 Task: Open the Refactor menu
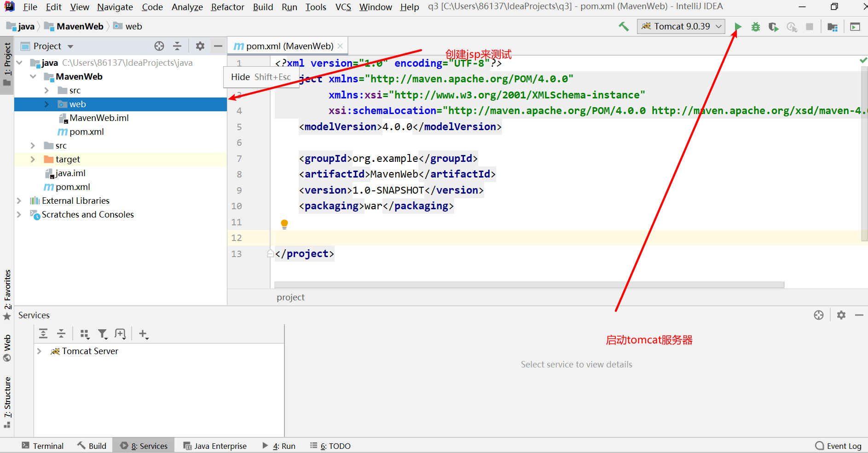click(x=227, y=7)
